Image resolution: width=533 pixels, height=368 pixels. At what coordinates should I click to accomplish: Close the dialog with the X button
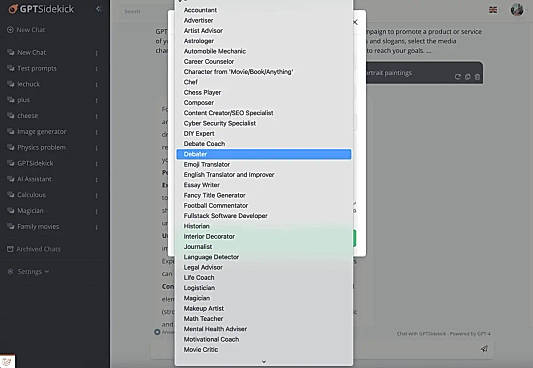click(355, 22)
